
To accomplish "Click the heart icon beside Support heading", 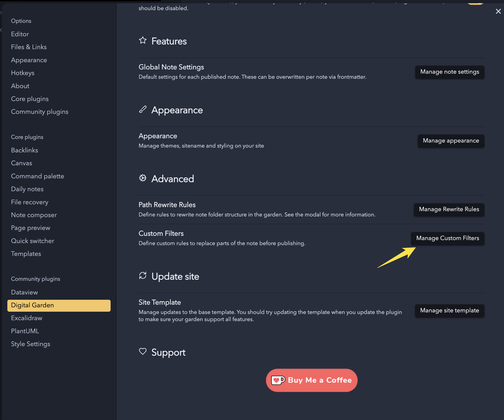I will [143, 351].
